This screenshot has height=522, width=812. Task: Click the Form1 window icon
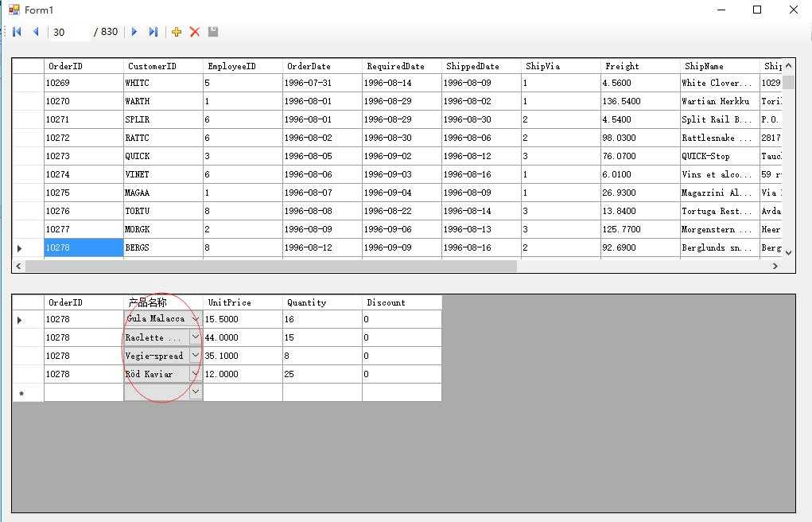tap(14, 10)
